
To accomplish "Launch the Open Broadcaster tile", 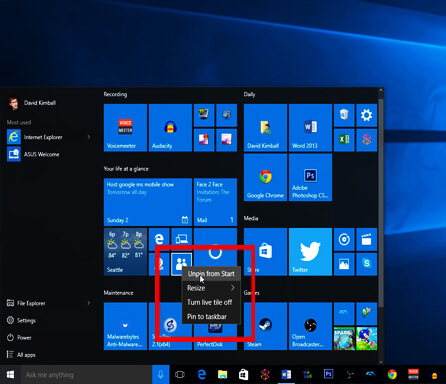I will pyautogui.click(x=310, y=326).
